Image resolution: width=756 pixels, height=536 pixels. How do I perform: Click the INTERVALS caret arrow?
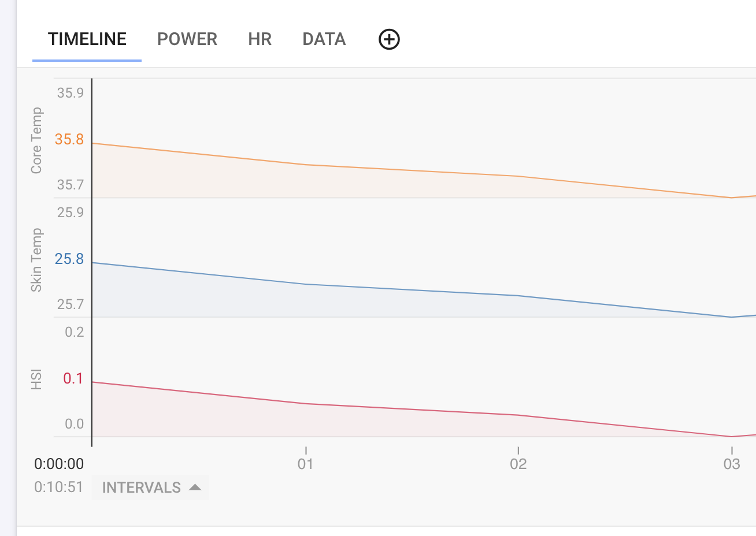195,487
